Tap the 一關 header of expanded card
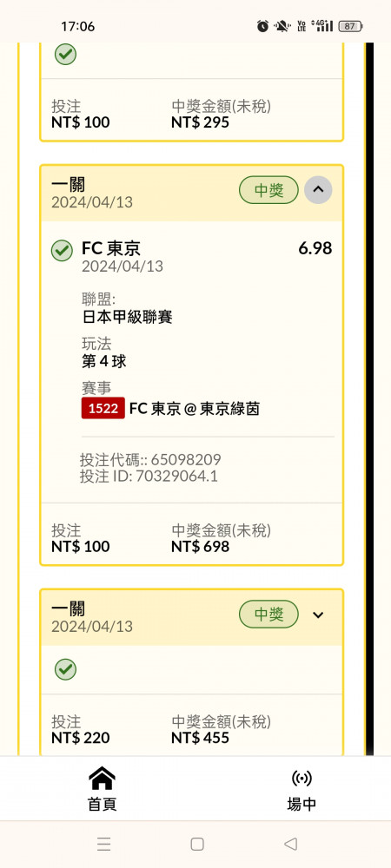The height and width of the screenshot is (868, 391). click(68, 185)
